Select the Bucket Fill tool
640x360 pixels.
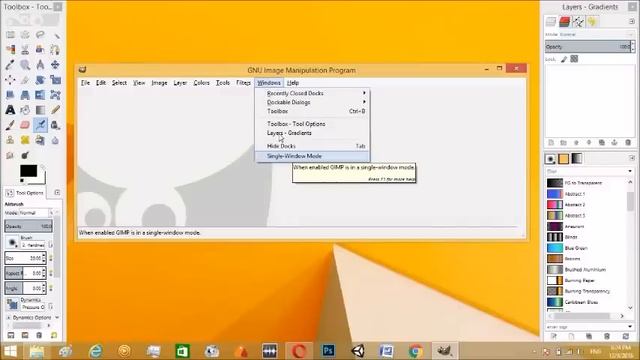[25, 110]
